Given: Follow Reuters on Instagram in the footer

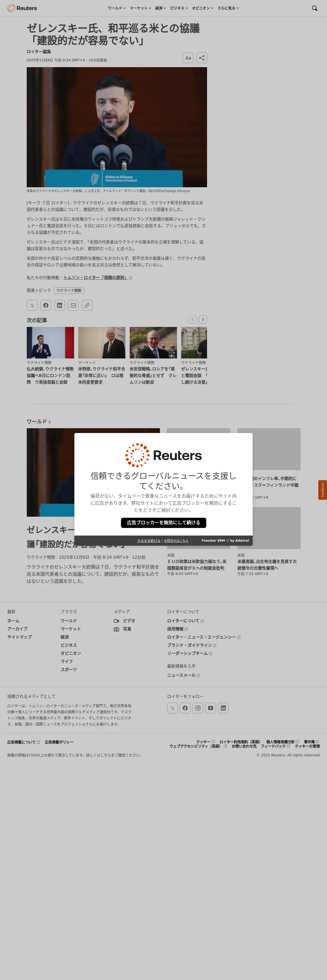Looking at the screenshot, I should (198, 708).
